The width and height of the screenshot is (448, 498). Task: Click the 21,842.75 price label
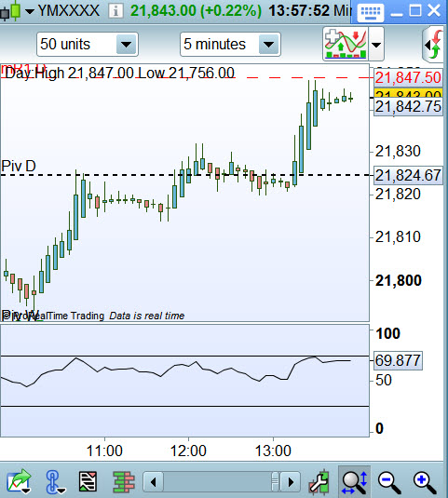408,106
